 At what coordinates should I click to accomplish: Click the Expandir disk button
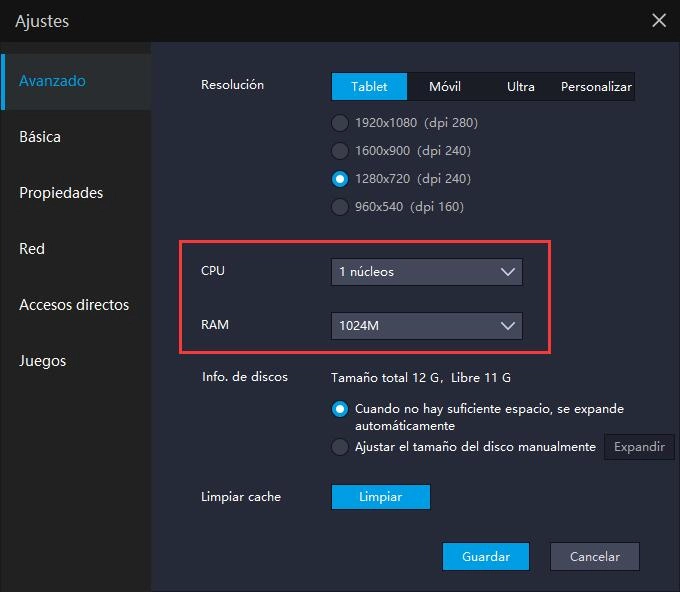639,447
